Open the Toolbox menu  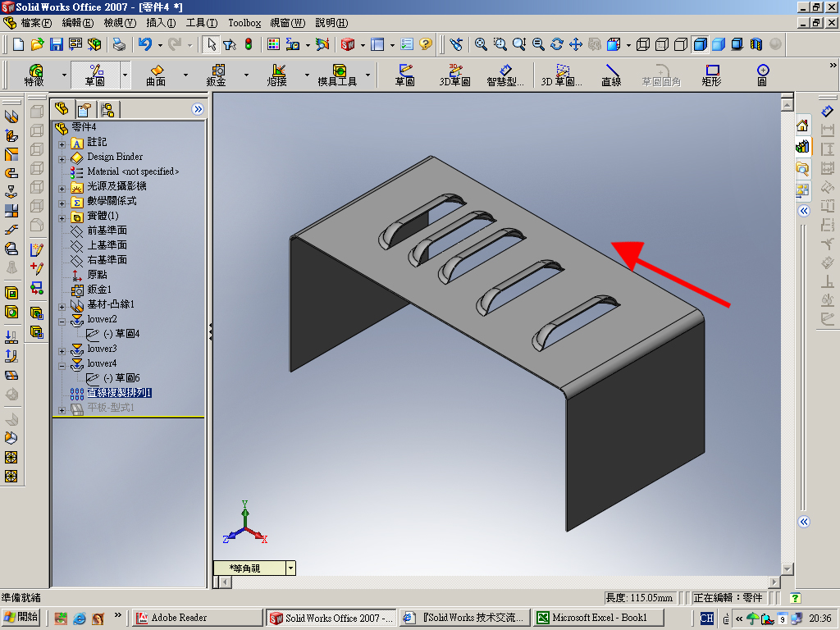244,23
